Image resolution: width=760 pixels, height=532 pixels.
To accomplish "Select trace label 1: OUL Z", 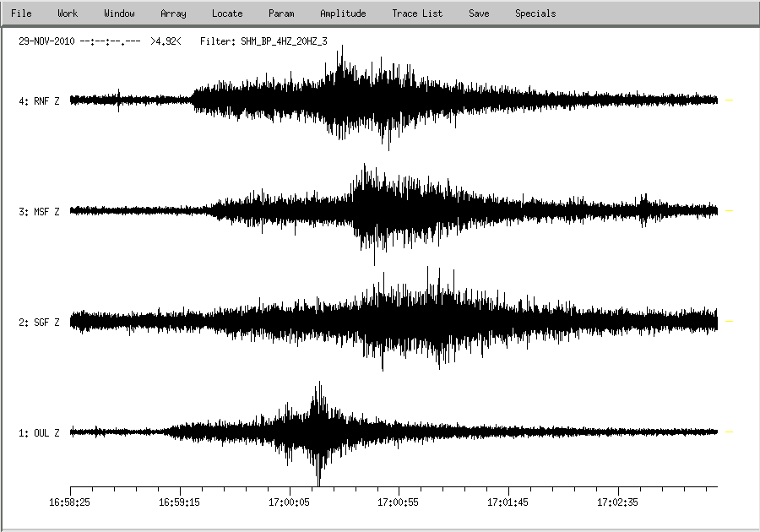I will pyautogui.click(x=39, y=433).
